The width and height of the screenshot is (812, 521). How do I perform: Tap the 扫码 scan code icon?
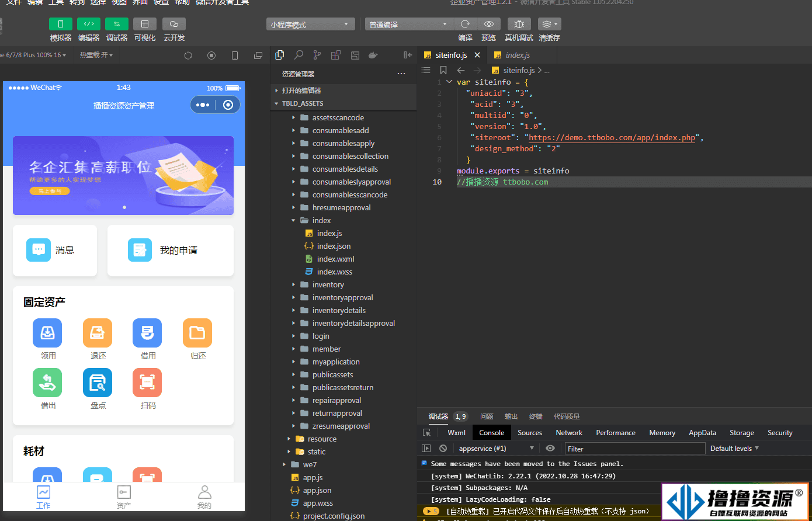click(147, 383)
